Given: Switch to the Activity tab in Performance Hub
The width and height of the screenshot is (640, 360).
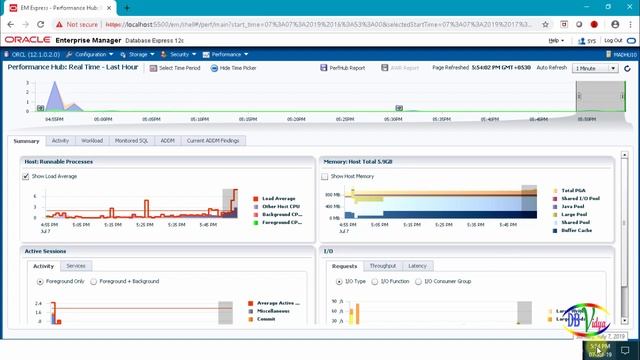Looking at the screenshot, I should [60, 140].
